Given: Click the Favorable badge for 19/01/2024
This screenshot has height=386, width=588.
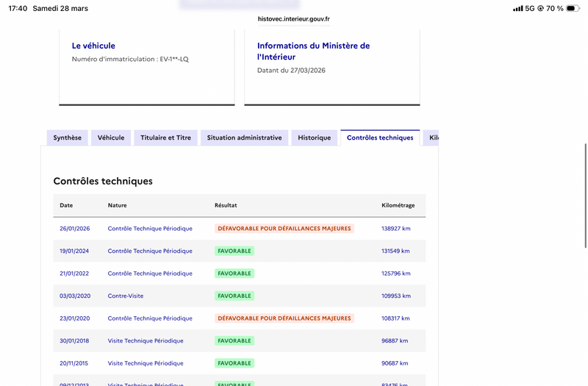Looking at the screenshot, I should pyautogui.click(x=234, y=251).
